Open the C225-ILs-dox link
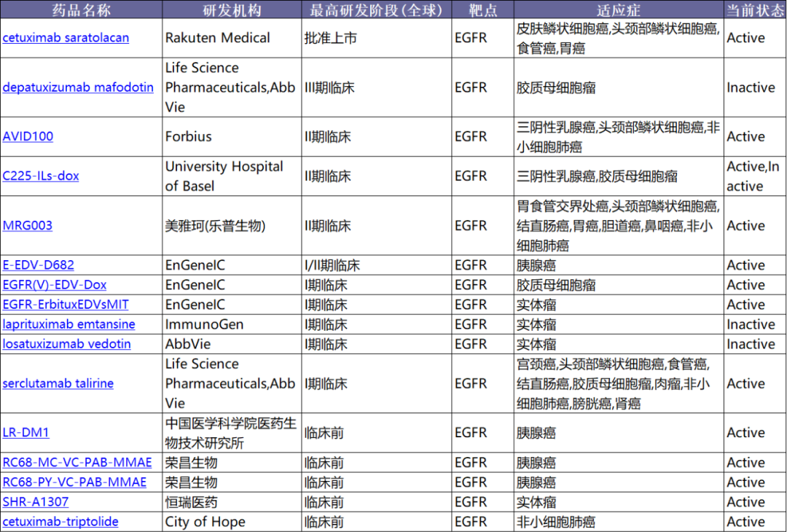This screenshot has height=532, width=787. (41, 176)
